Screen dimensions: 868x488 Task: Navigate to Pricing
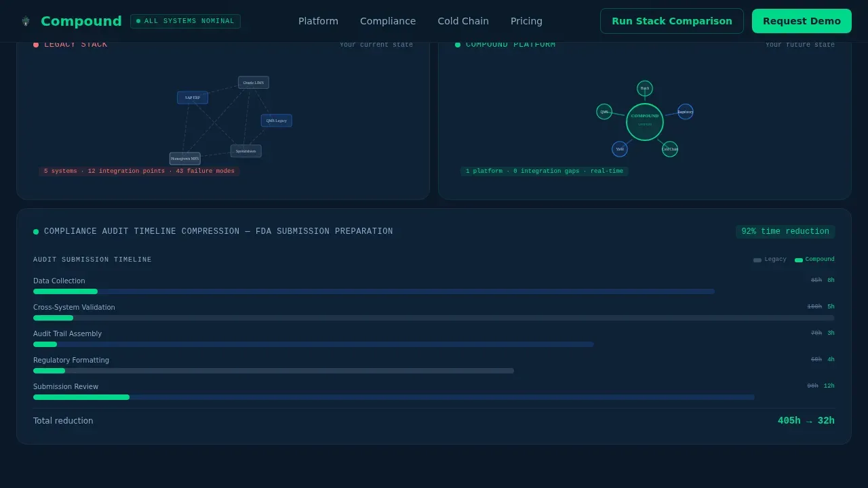point(526,21)
